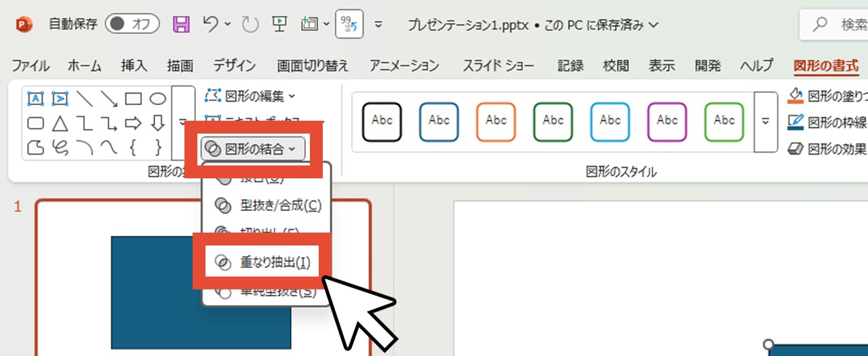This screenshot has height=356, width=868.
Task: Click the PowerPoint app logo
Action: point(24,25)
